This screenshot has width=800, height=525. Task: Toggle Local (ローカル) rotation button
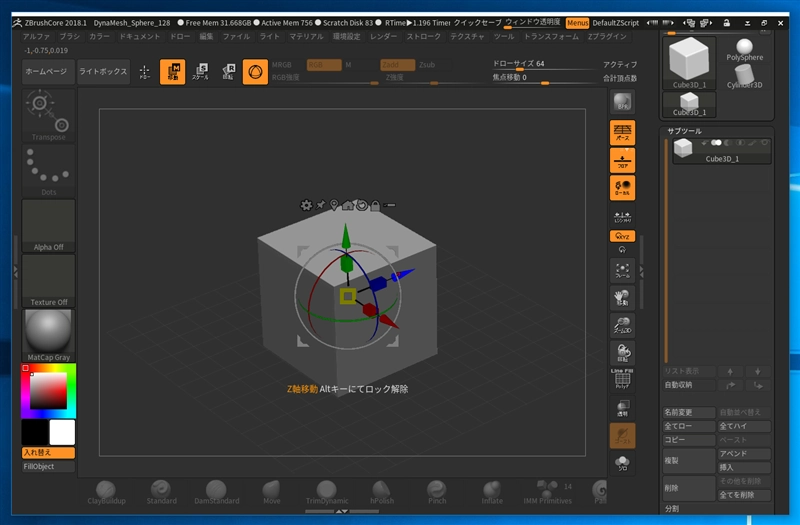(622, 188)
